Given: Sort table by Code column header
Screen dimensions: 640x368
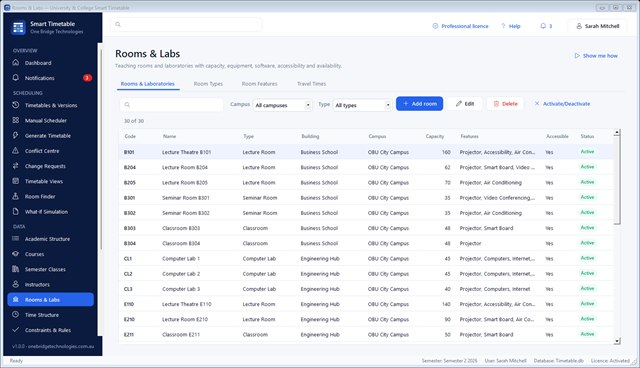Looking at the screenshot, I should (130, 136).
